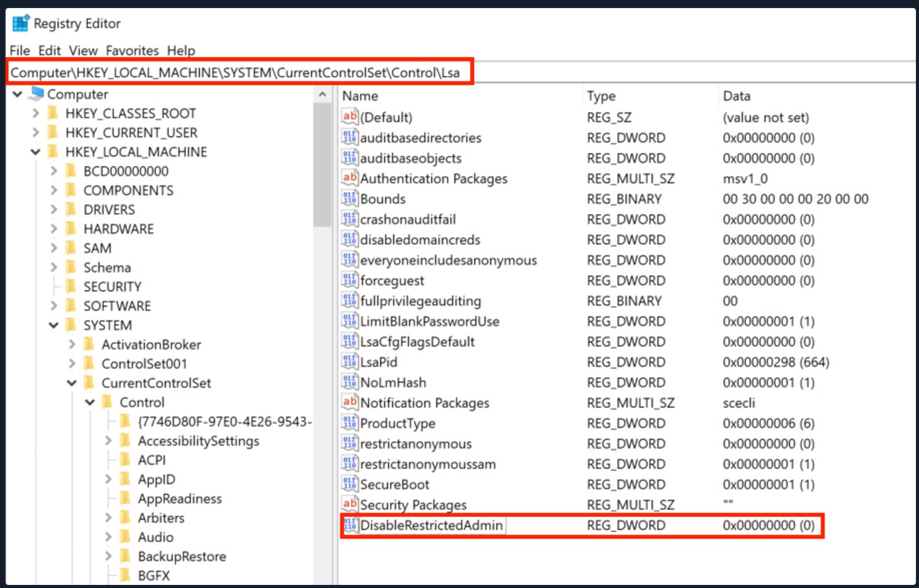Click the DWORD icon beside DisableRestrictedAdmin
This screenshot has width=919, height=588.
350,525
